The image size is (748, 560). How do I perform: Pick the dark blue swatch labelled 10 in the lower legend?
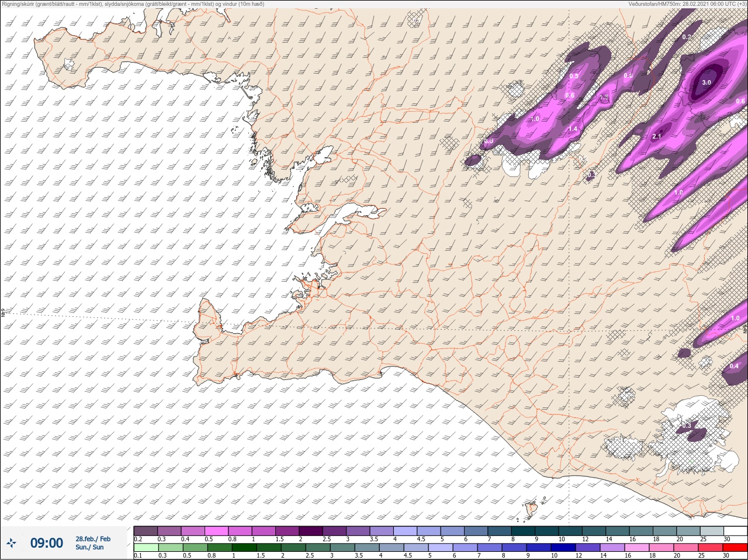pyautogui.click(x=564, y=548)
